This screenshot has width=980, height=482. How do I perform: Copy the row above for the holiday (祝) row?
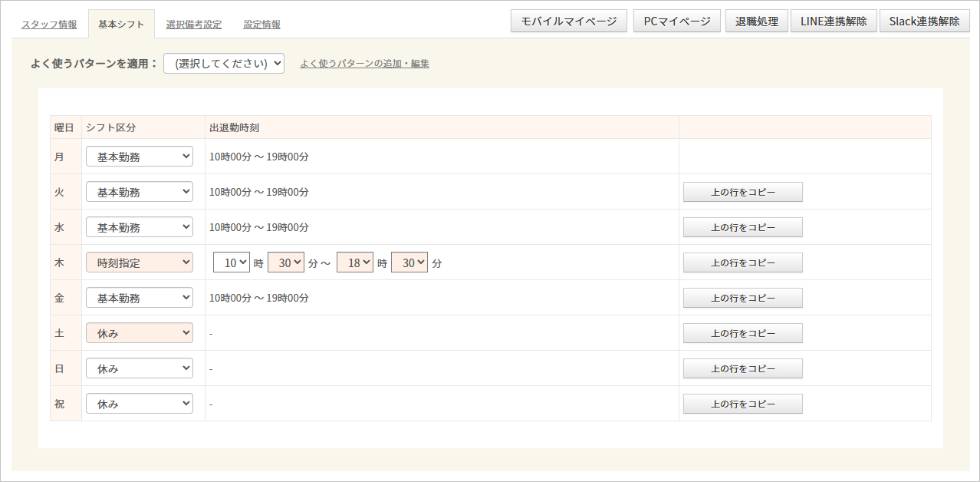742,404
